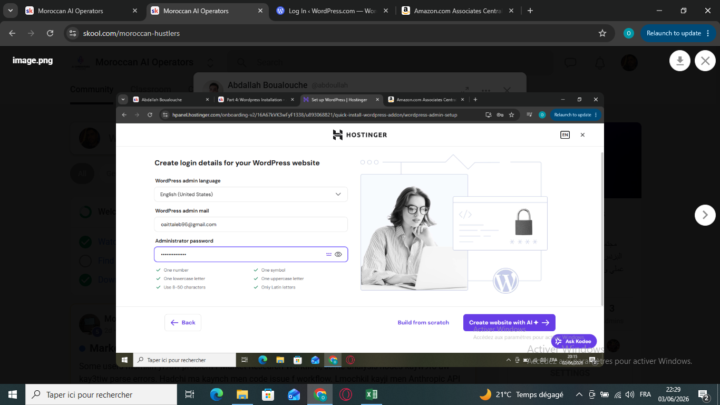Image resolution: width=720 pixels, height=405 pixels.
Task: Click the displayed Hostinger screenshot image
Action: coord(360,230)
